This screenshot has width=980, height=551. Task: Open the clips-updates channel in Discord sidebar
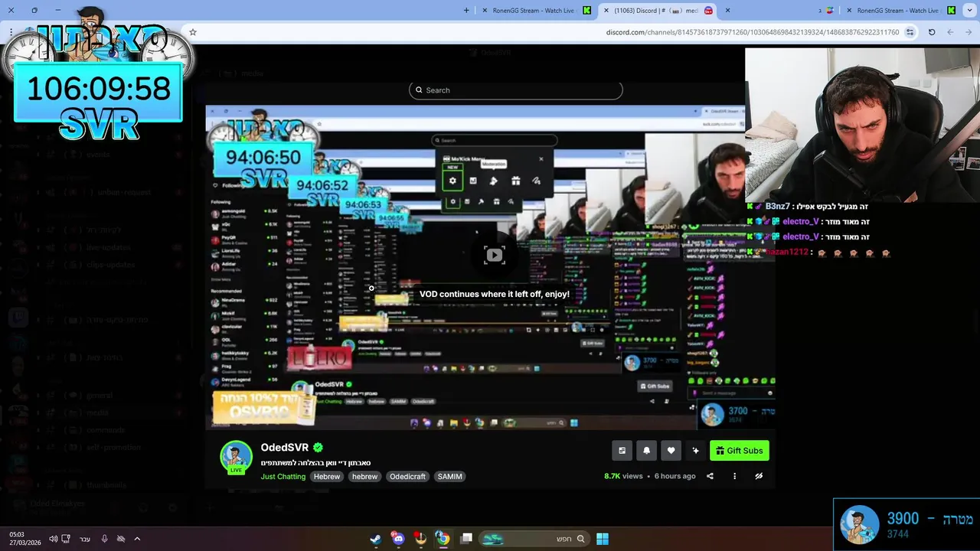[x=110, y=265]
